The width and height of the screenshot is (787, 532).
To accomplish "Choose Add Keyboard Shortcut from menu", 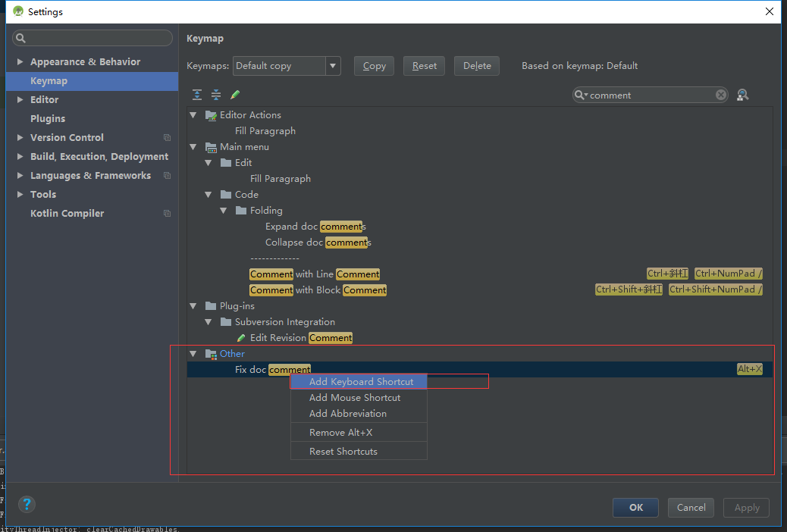I will coord(361,382).
